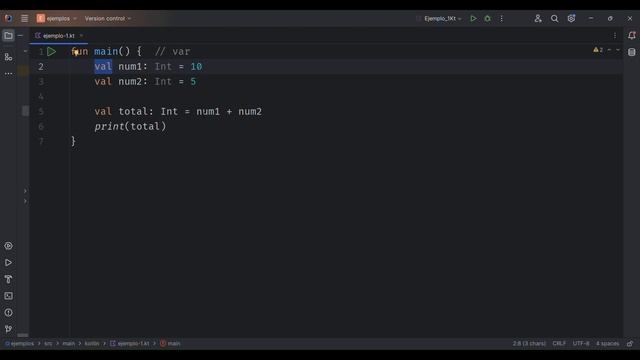Image resolution: width=640 pixels, height=360 pixels.
Task: Change CRLF line separator
Action: pyautogui.click(x=559, y=344)
